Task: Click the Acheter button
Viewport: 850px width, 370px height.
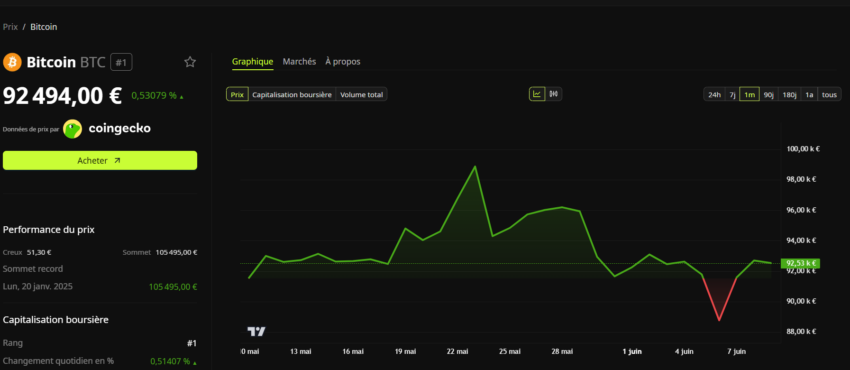Action: tap(100, 160)
